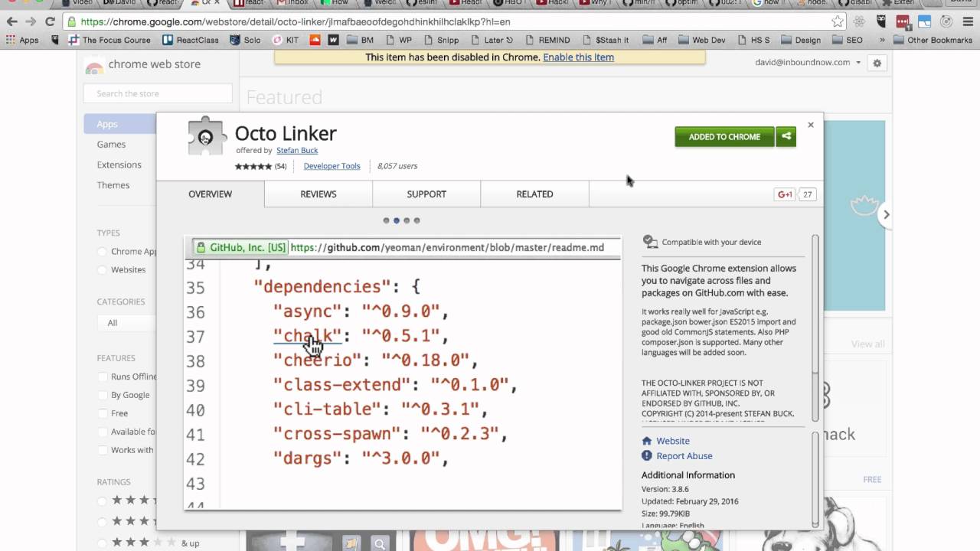
Task: Click the Chrome Web Store logo
Action: coord(94,66)
